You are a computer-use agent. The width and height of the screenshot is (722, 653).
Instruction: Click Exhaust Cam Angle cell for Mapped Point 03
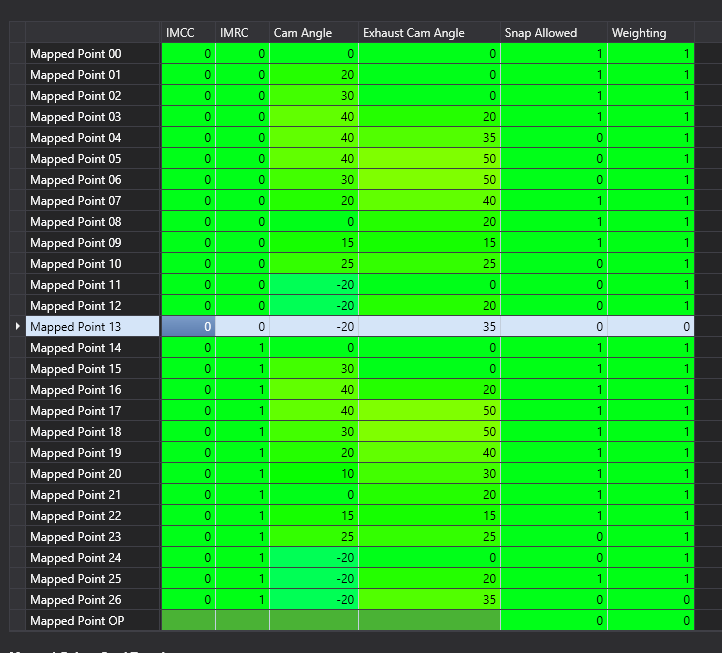429,117
